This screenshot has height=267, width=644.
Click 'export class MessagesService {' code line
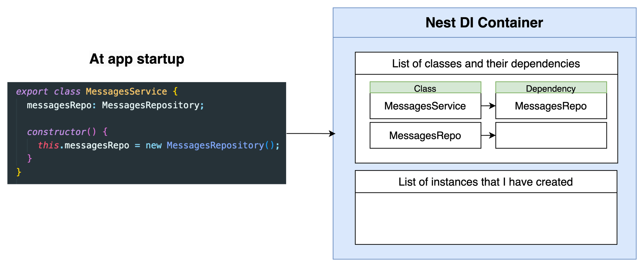(x=97, y=92)
